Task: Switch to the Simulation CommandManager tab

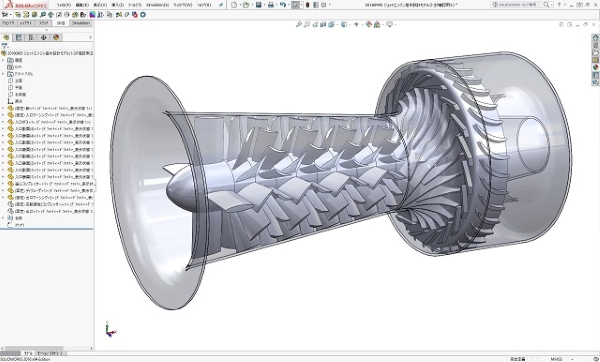Action: (x=81, y=23)
